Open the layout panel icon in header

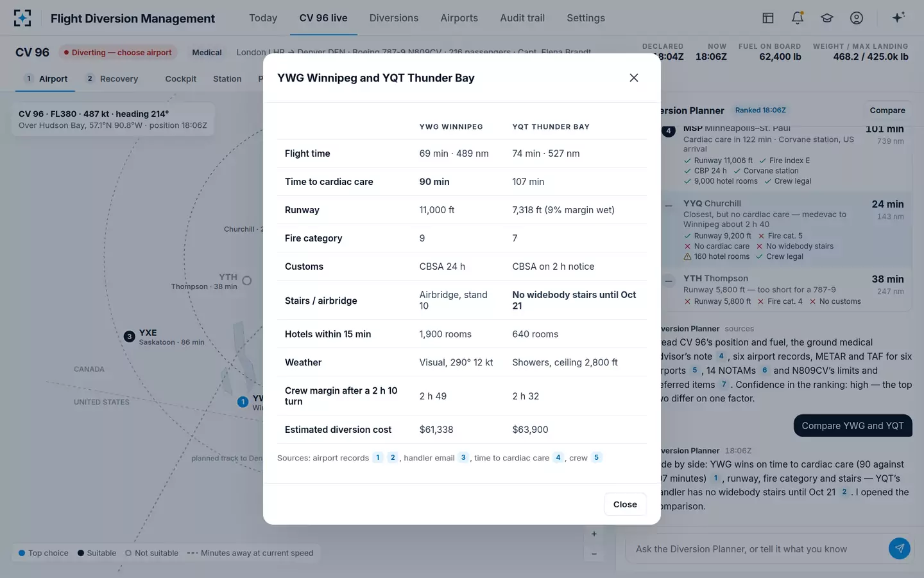coord(768,18)
